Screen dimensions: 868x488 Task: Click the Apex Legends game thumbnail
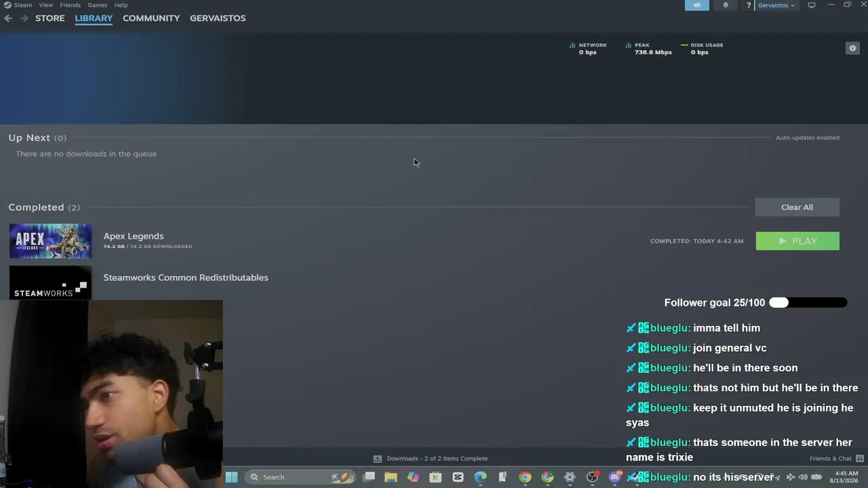click(x=50, y=241)
